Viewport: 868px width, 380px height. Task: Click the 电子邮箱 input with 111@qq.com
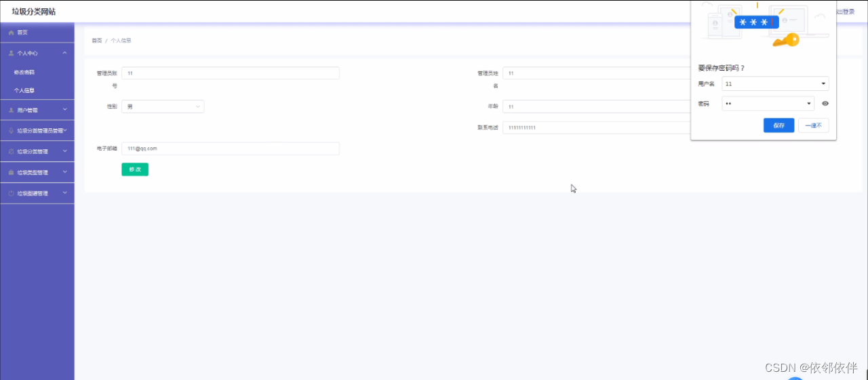click(231, 149)
